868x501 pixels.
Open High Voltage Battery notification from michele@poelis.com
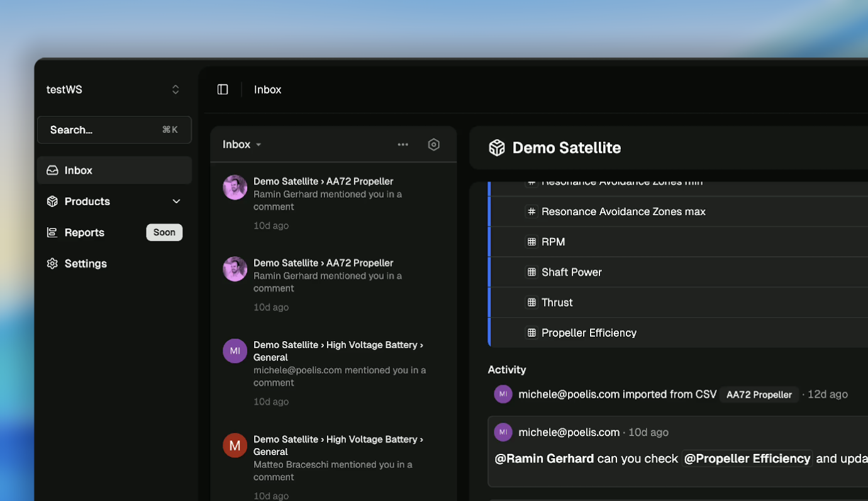point(333,373)
